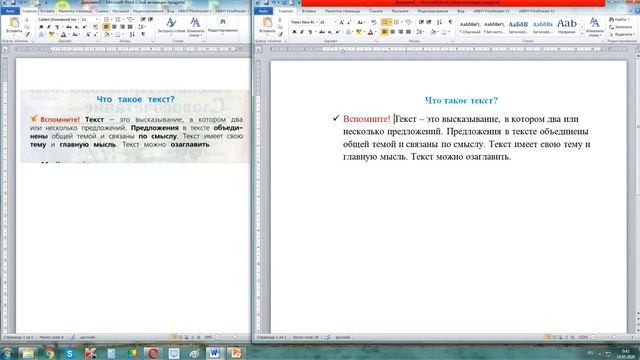This screenshot has height=360, width=640.
Task: Pick text highlight color in left window
Action: click(x=52, y=35)
